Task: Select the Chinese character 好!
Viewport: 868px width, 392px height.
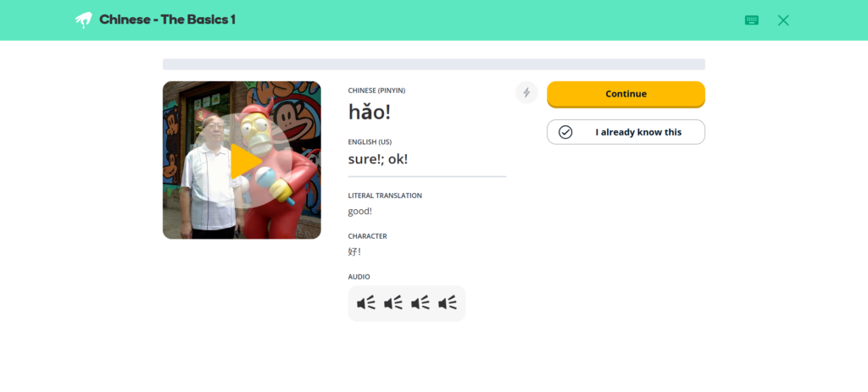Action: [354, 252]
